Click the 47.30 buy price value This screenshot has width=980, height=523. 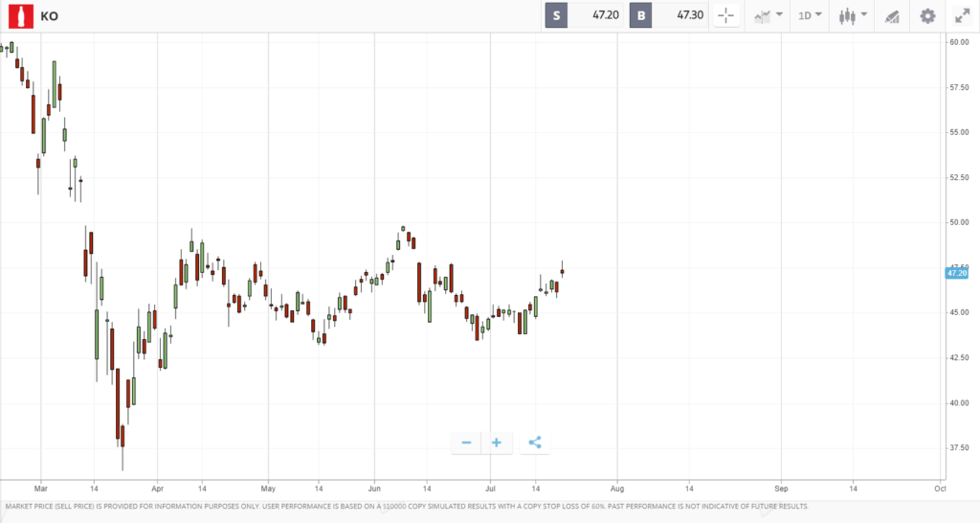coord(690,15)
